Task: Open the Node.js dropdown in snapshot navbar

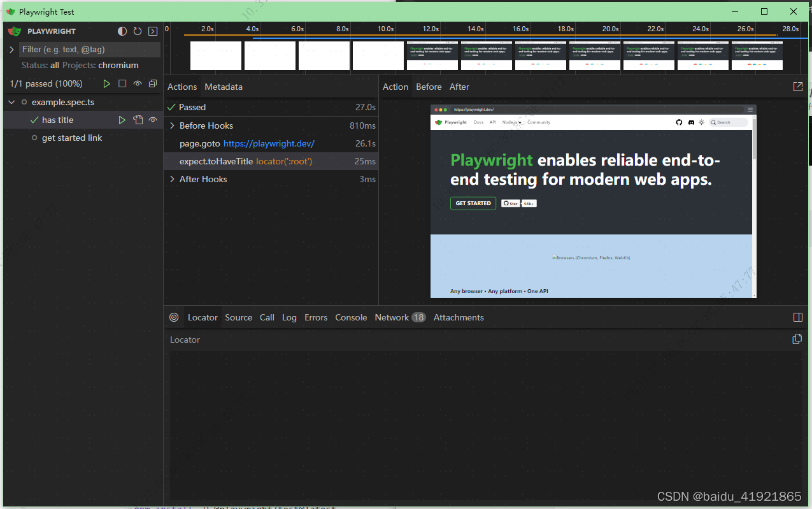Action: coord(512,122)
